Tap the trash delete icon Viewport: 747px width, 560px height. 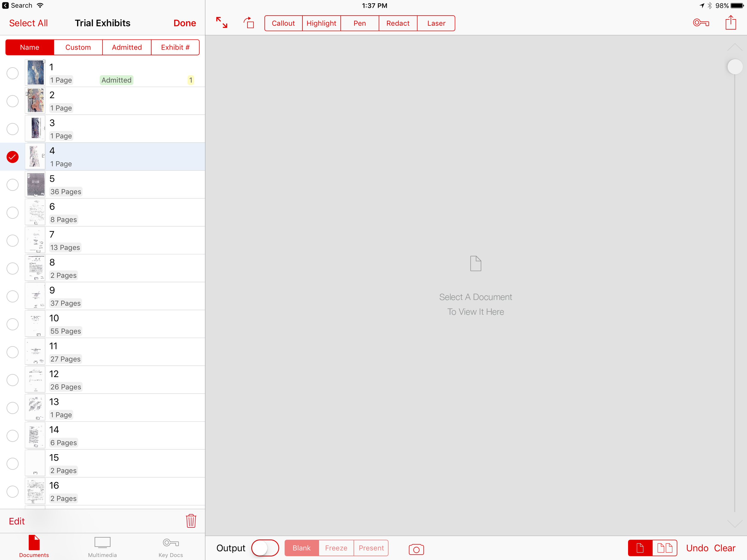(191, 521)
